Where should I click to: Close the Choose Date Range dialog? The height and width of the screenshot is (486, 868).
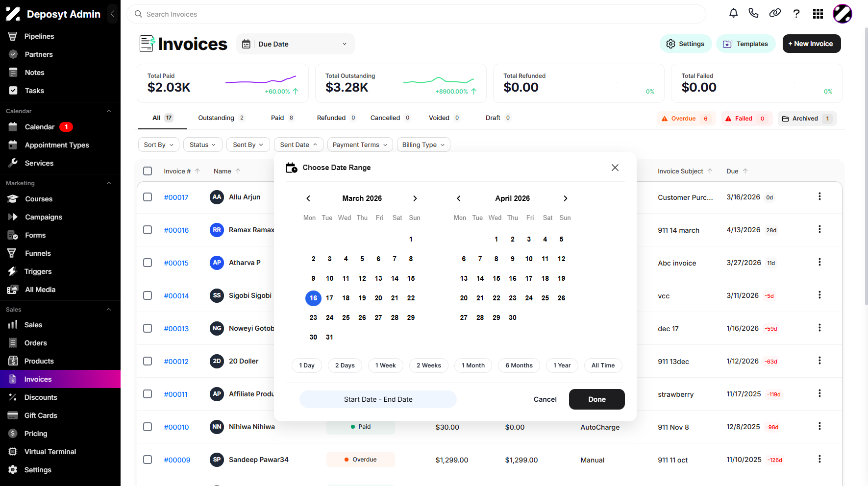(x=615, y=168)
